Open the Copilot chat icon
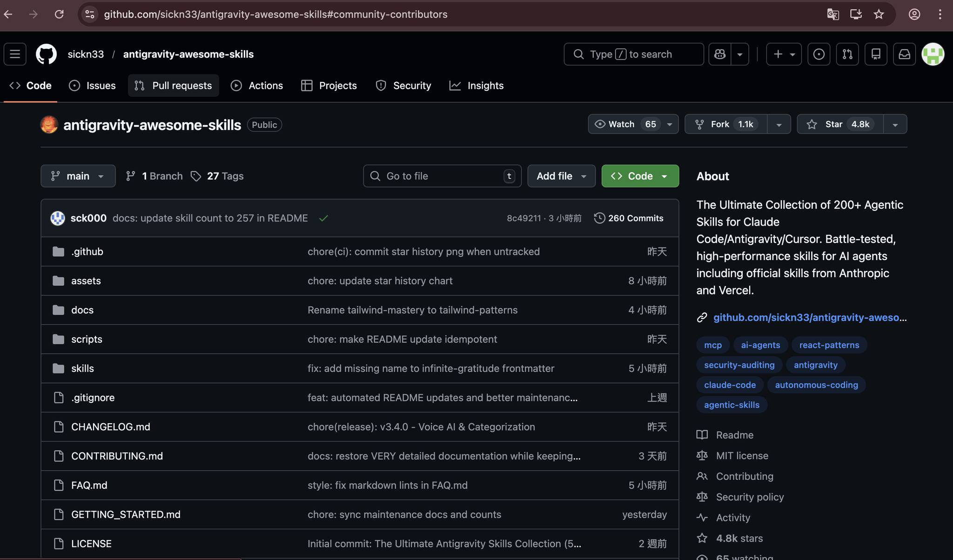 (720, 54)
